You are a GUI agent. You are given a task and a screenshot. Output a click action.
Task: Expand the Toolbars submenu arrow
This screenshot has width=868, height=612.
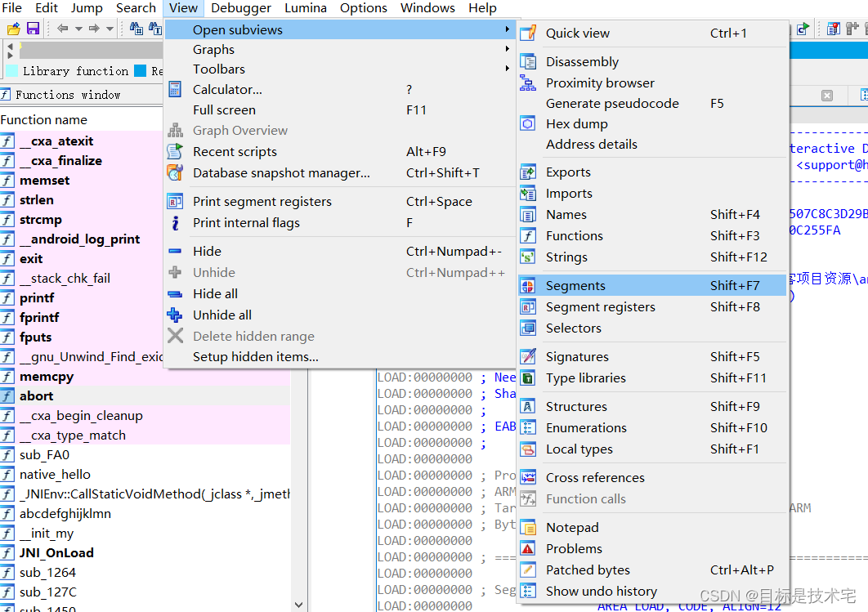(x=507, y=69)
